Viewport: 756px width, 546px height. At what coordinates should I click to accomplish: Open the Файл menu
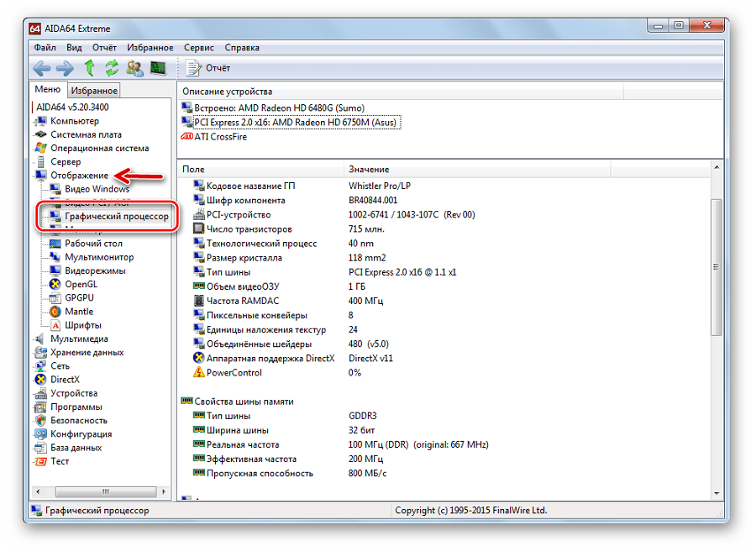pos(45,48)
